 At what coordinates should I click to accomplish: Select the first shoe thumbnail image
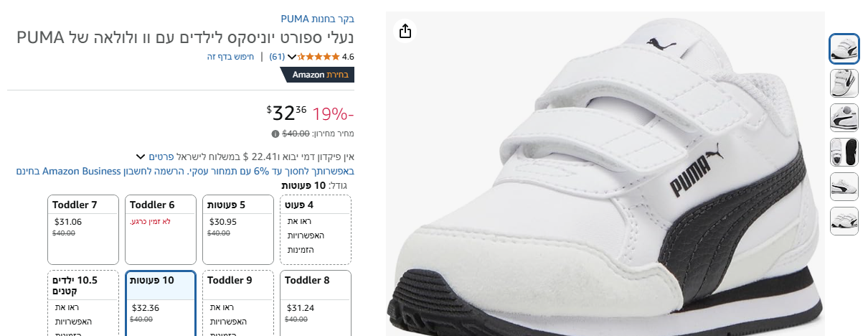click(x=844, y=49)
